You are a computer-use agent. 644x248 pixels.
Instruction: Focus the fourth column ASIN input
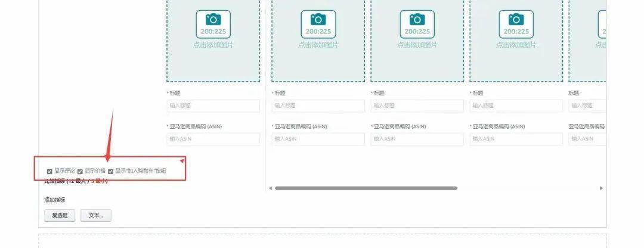pos(516,139)
